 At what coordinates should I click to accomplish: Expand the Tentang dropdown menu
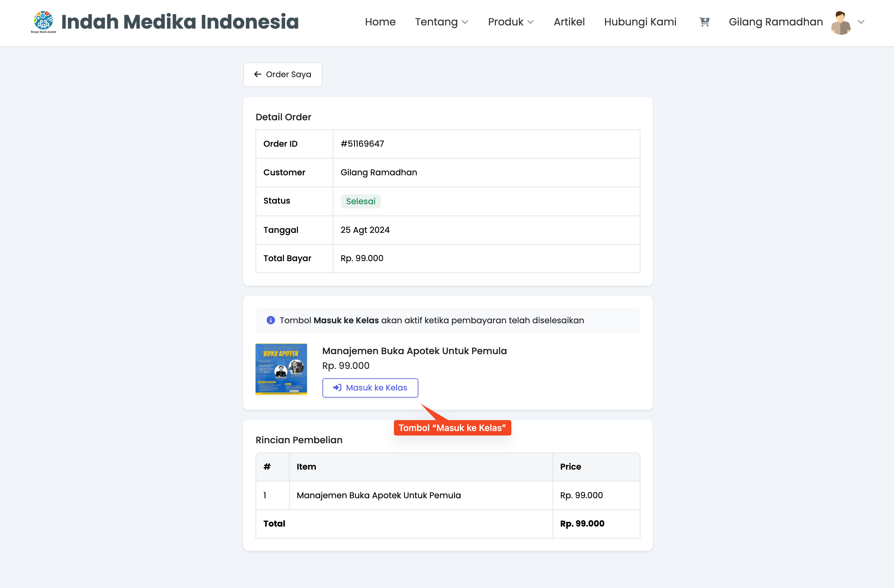click(x=441, y=22)
